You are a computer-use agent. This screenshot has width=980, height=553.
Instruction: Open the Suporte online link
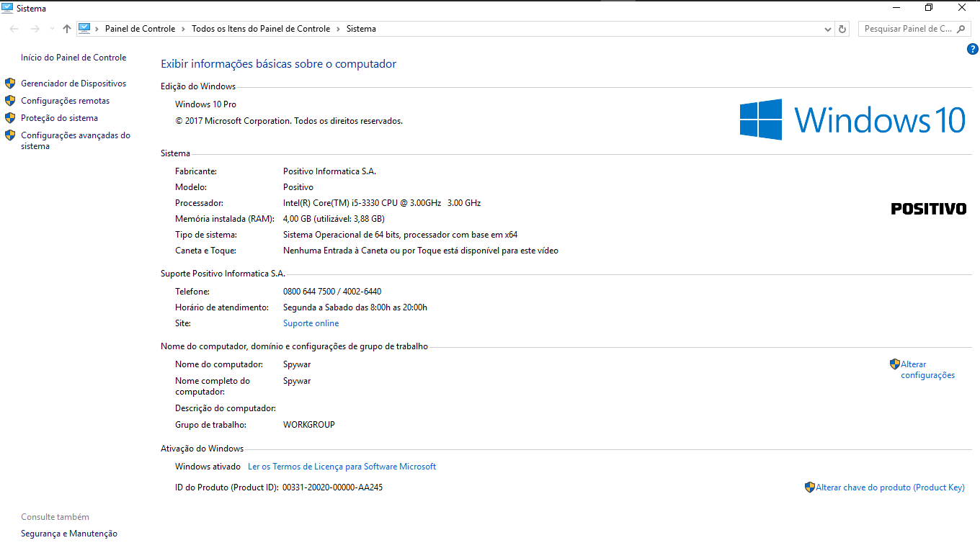pyautogui.click(x=311, y=323)
